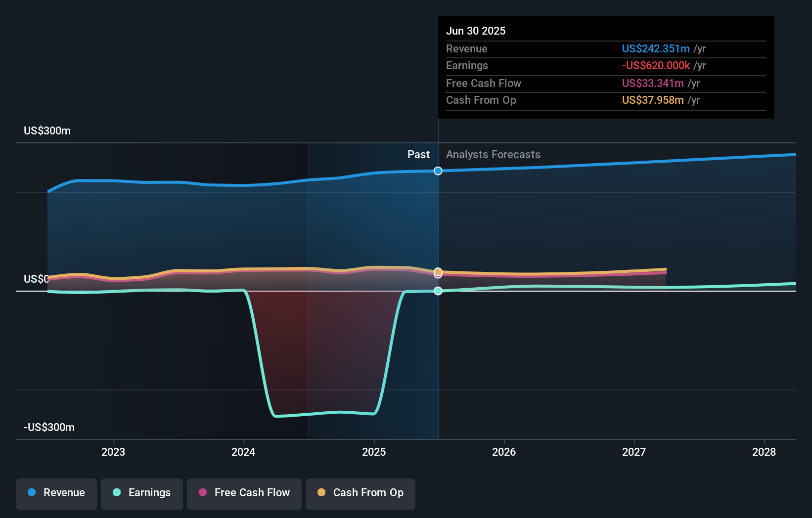Click the Analysts Forecasts label
812x518 pixels.
pos(493,155)
